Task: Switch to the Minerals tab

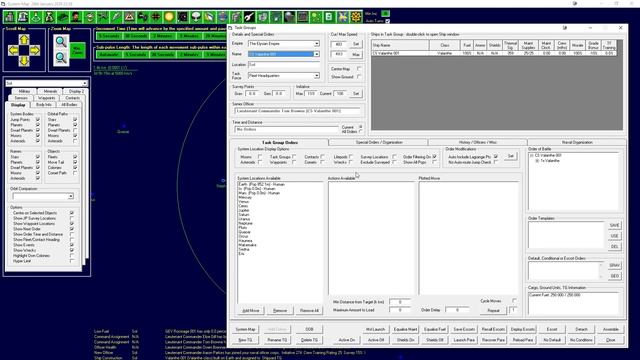Action: [x=50, y=91]
